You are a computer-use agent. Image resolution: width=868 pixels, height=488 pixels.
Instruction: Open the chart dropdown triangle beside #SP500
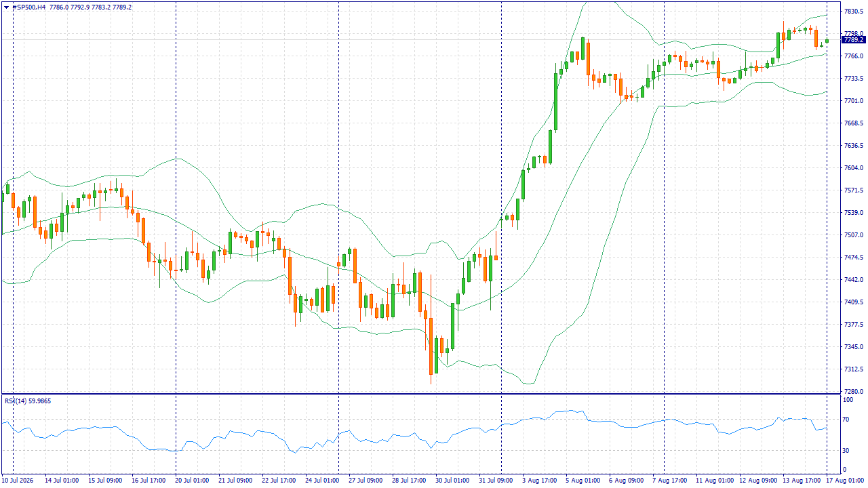(7, 7)
